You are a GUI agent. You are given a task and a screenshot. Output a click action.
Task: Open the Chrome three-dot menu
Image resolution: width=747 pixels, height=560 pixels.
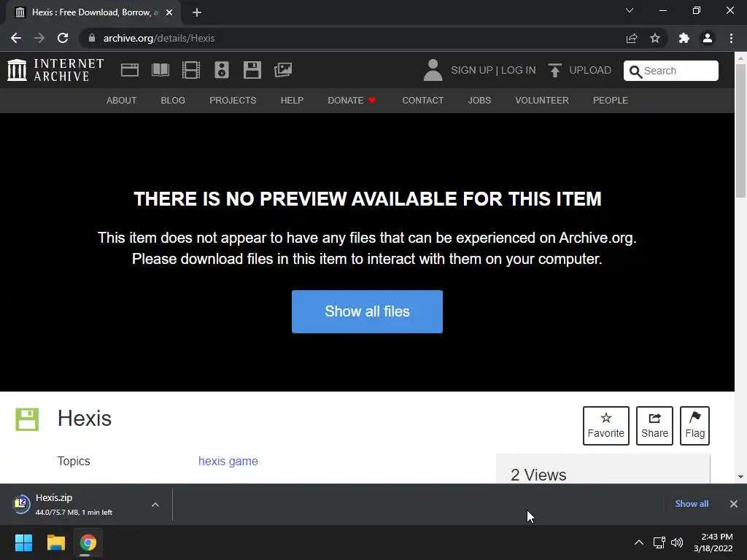click(731, 38)
